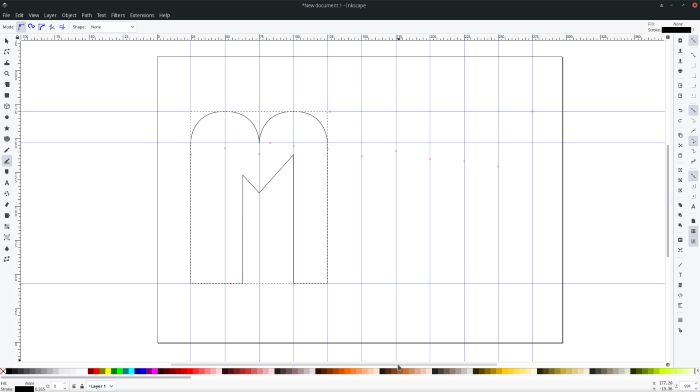Toggle snap to guides
The width and height of the screenshot is (700, 392).
pos(693,241)
